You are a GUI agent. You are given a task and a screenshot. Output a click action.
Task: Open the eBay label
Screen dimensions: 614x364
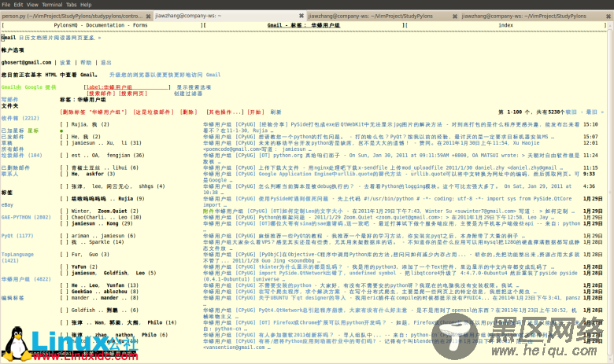7,205
